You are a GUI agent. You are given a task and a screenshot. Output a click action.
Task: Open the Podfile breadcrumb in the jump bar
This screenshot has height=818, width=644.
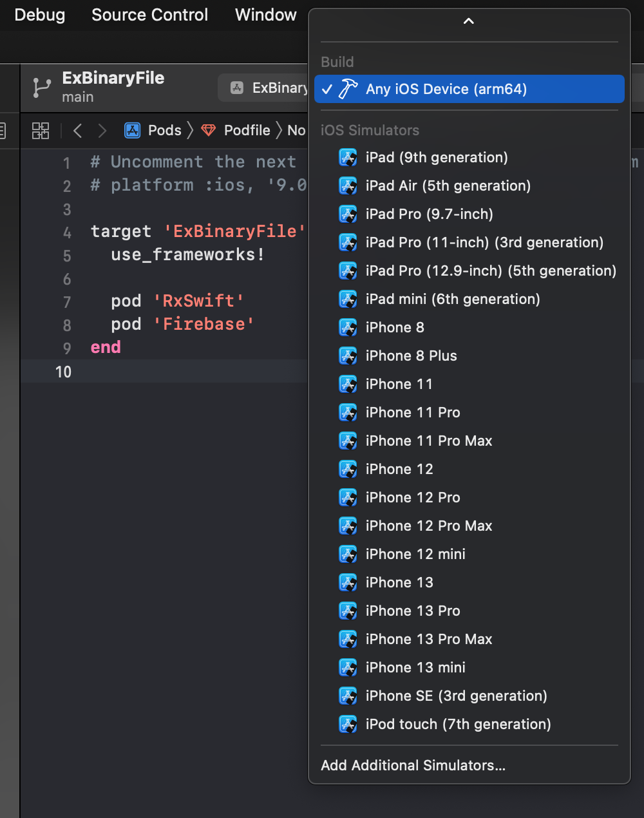(247, 130)
